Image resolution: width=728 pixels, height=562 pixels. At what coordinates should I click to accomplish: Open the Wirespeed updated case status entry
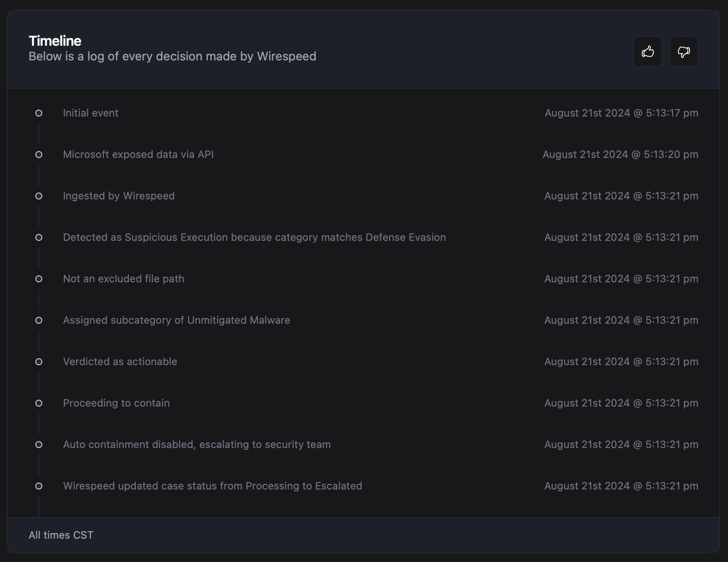point(213,486)
